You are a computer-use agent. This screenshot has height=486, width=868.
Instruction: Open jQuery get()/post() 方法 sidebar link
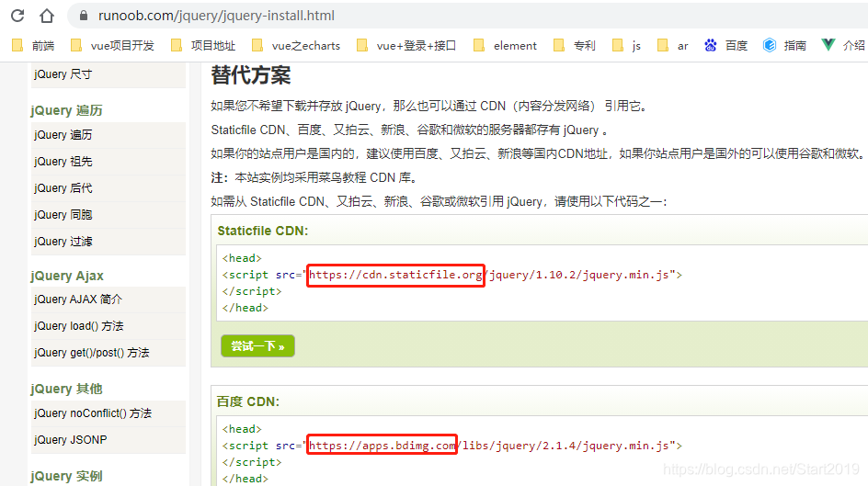pos(108,353)
